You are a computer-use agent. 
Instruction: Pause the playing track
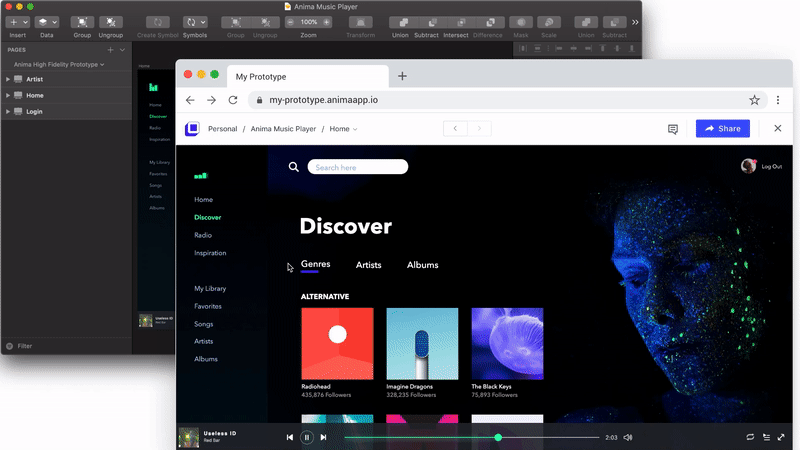pyautogui.click(x=307, y=437)
